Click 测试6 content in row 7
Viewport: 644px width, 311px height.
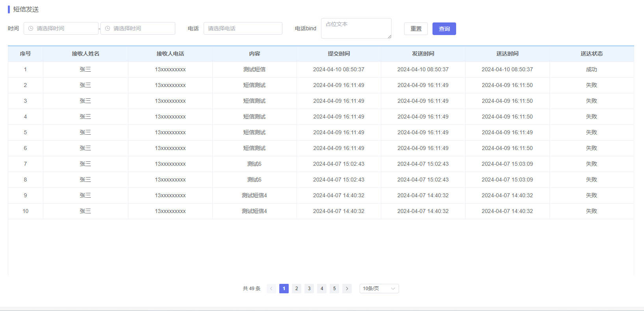coord(254,164)
